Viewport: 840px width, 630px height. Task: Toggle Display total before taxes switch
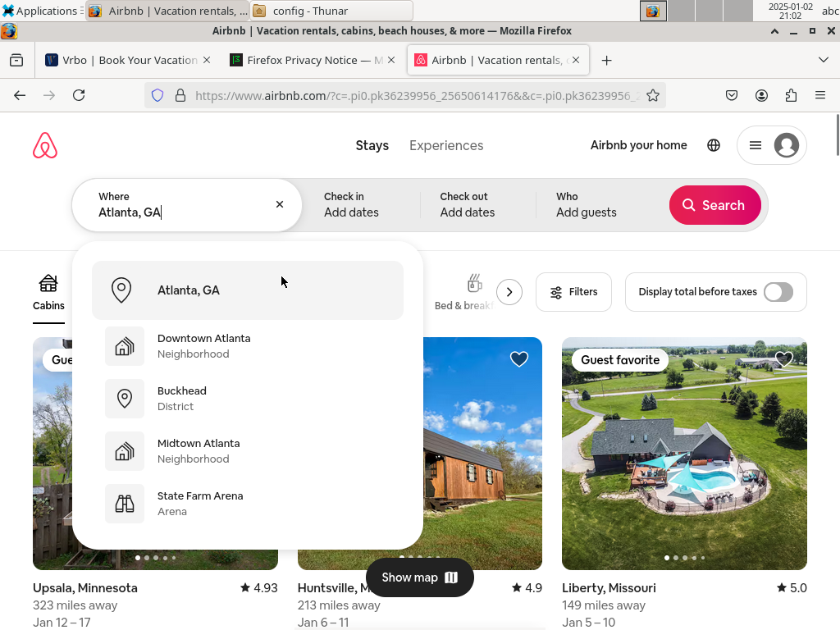(x=778, y=292)
